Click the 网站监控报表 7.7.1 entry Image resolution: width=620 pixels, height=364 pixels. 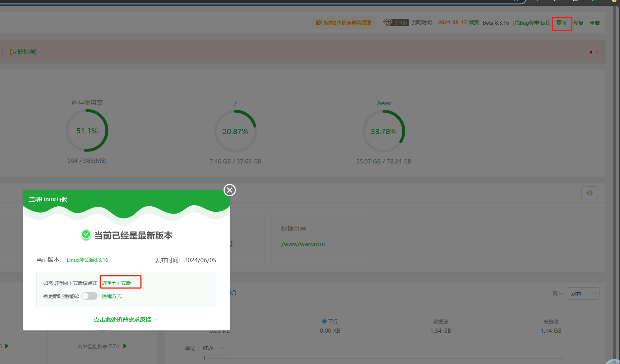98,346
